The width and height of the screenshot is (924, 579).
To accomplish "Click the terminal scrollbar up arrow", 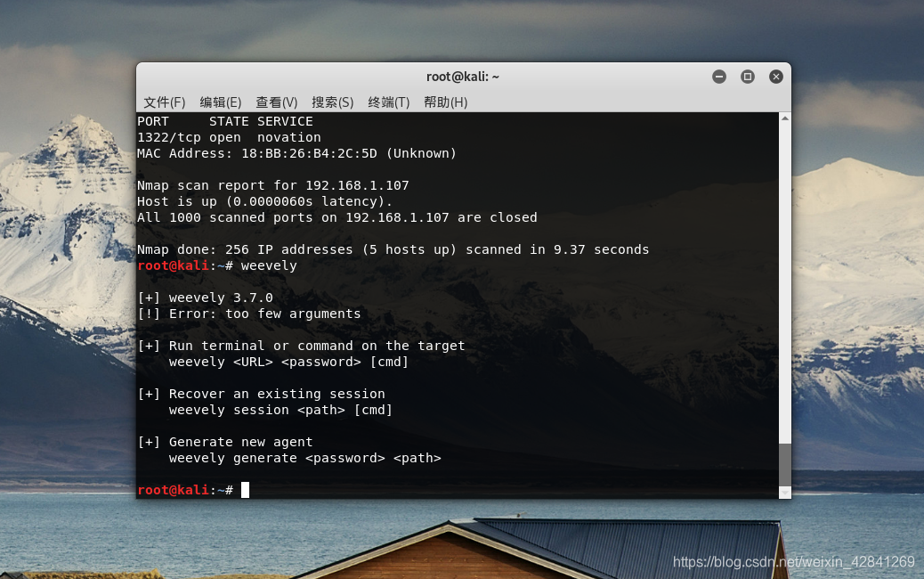I will [785, 118].
